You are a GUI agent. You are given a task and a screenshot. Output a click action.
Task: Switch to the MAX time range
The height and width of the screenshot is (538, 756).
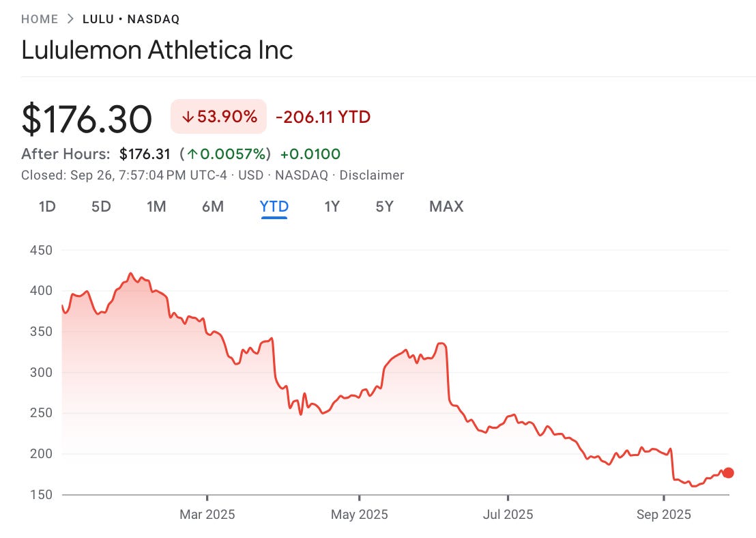pos(446,206)
